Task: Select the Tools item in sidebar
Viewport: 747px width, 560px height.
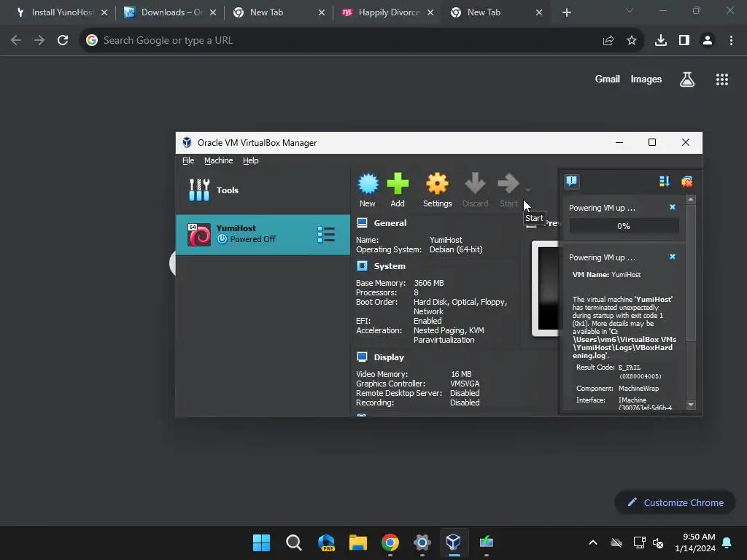Action: tap(263, 190)
